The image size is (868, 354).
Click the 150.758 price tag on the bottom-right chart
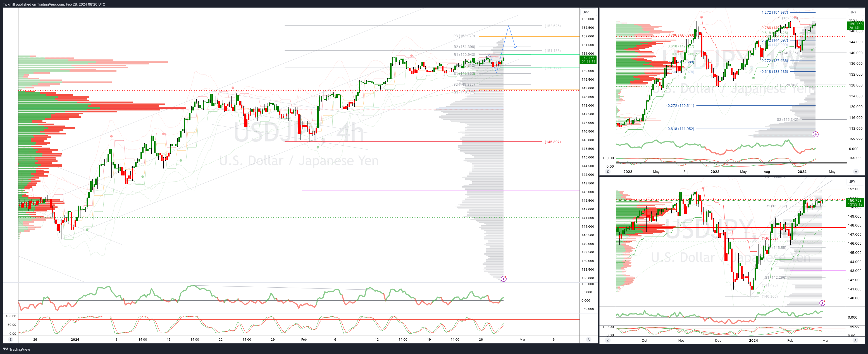pos(855,202)
